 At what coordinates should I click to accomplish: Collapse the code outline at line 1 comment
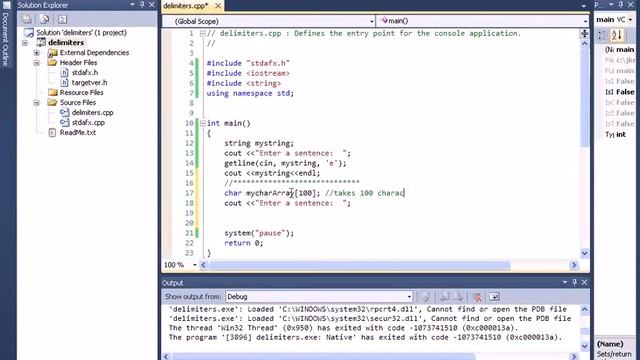[202, 33]
